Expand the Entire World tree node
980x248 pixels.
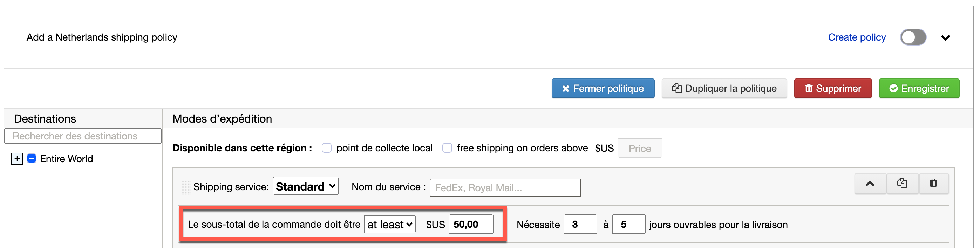(17, 159)
